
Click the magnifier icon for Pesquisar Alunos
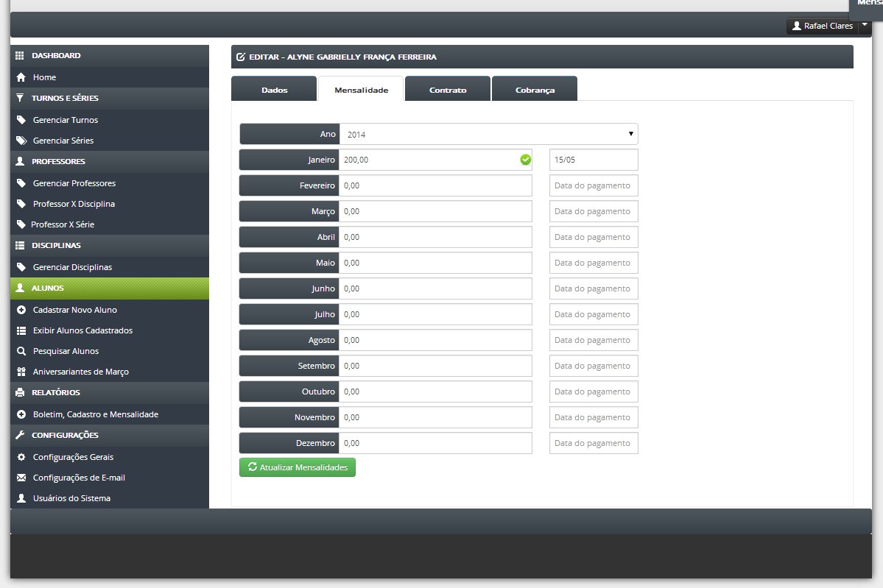(21, 351)
